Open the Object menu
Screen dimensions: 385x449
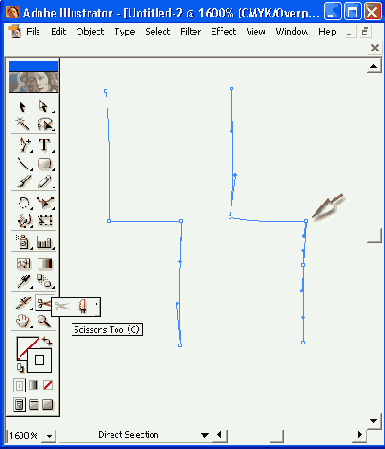point(90,32)
